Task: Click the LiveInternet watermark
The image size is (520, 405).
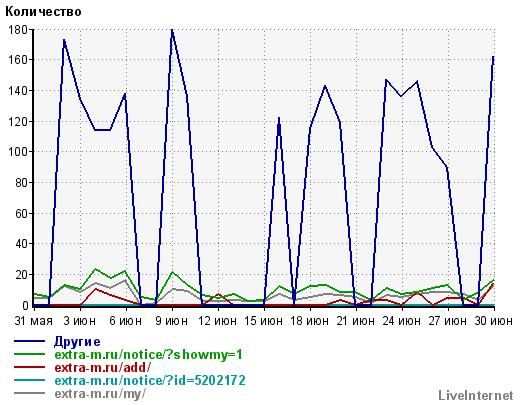Action: pos(476,396)
